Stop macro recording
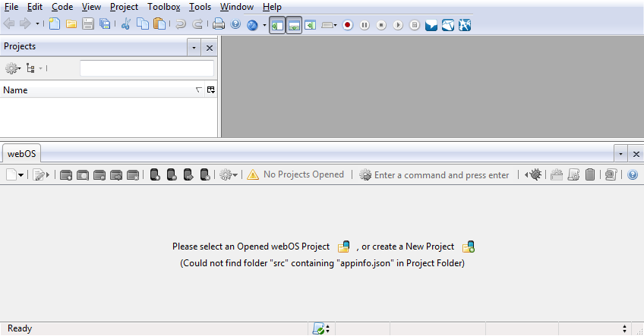Screen dimensions: 644x336 tap(381, 25)
